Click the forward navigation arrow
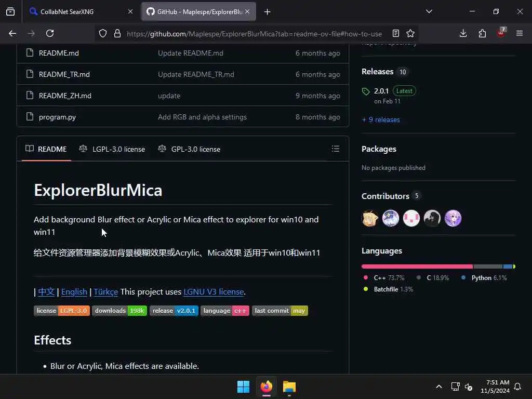532x399 pixels. (x=31, y=33)
